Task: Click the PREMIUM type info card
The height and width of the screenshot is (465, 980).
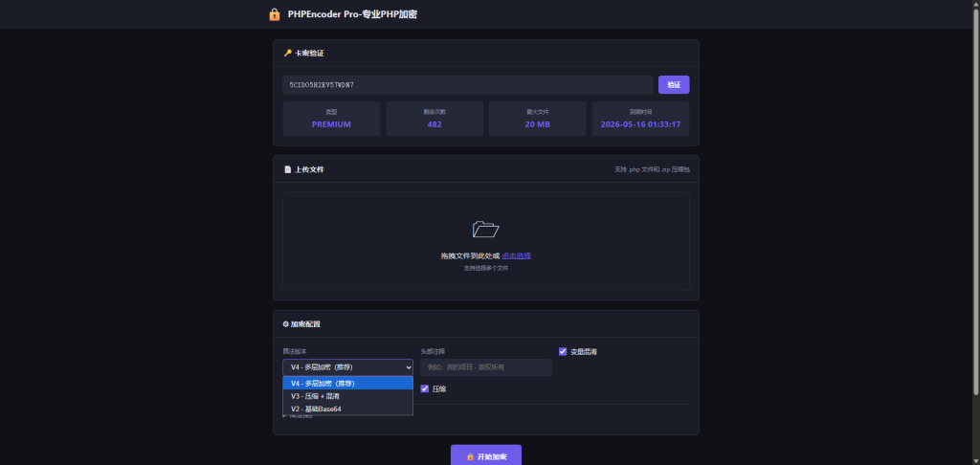Action: click(331, 120)
